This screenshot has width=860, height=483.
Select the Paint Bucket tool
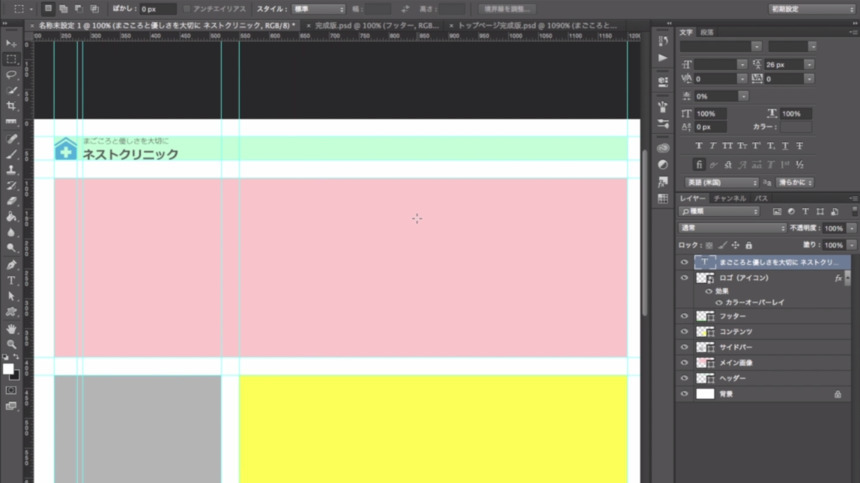[x=11, y=217]
